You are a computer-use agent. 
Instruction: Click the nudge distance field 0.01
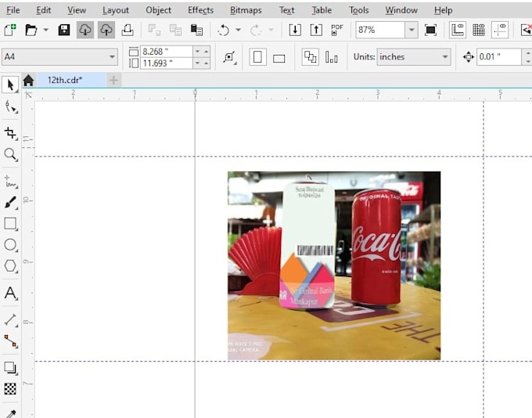pyautogui.click(x=499, y=56)
